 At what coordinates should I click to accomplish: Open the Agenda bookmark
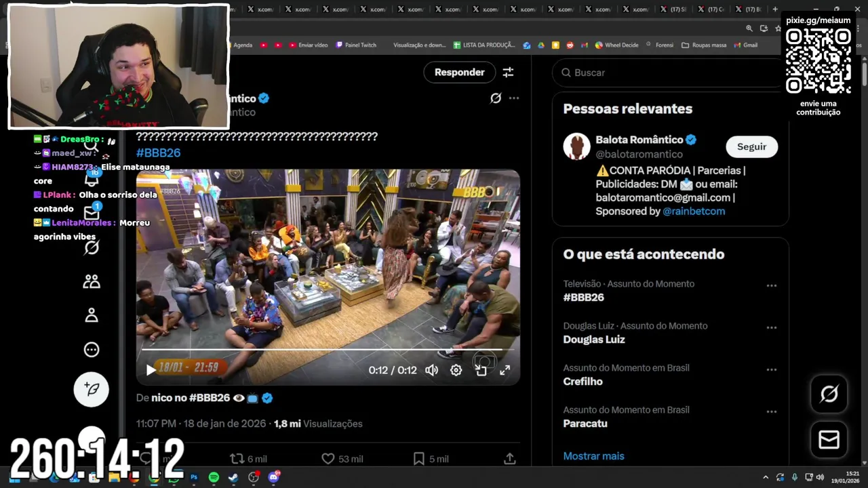point(242,45)
